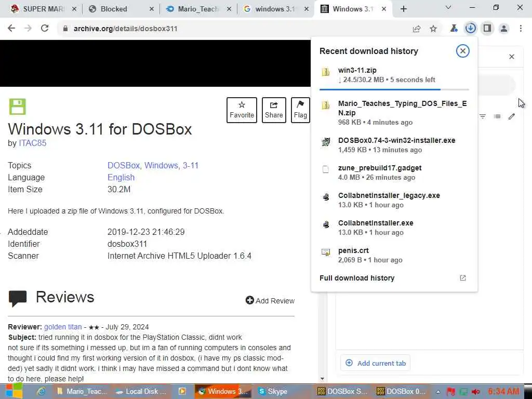Open DOSBox0.74-3-win32-installer.exe download

point(394,145)
